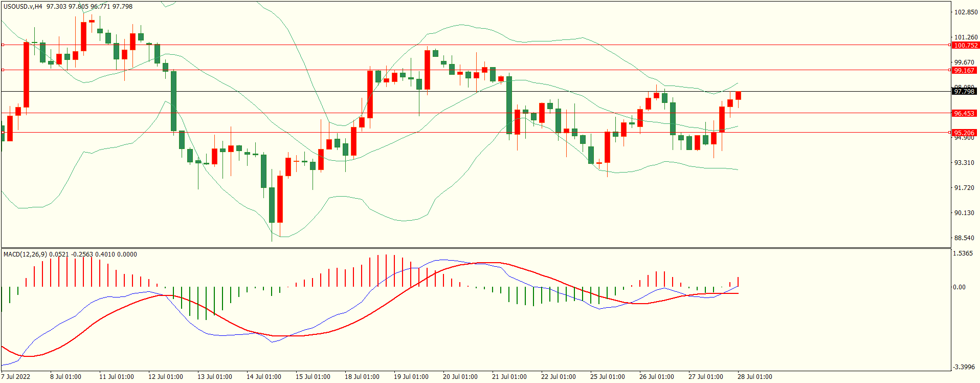The width and height of the screenshot is (980, 383).
Task: Click the 102.850 price axis value
Action: (966, 12)
